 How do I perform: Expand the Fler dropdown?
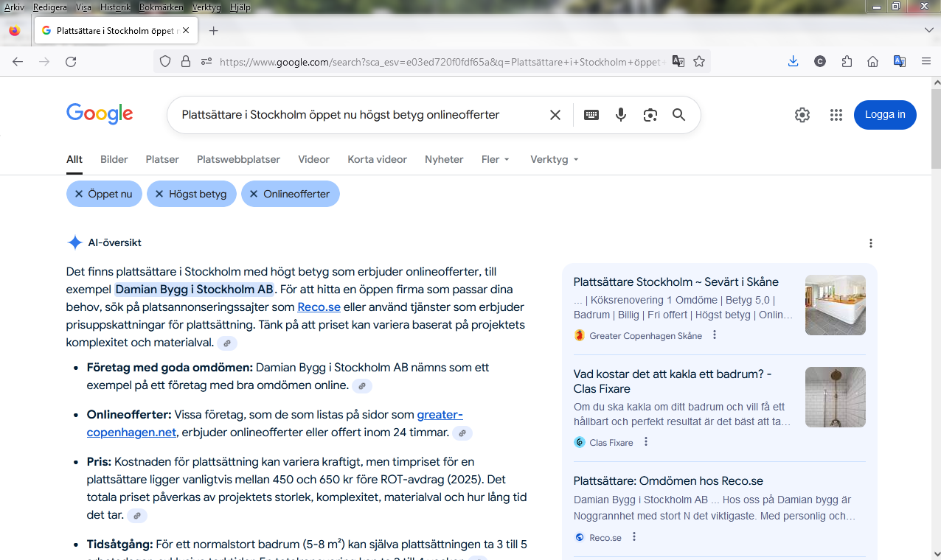[x=495, y=159]
